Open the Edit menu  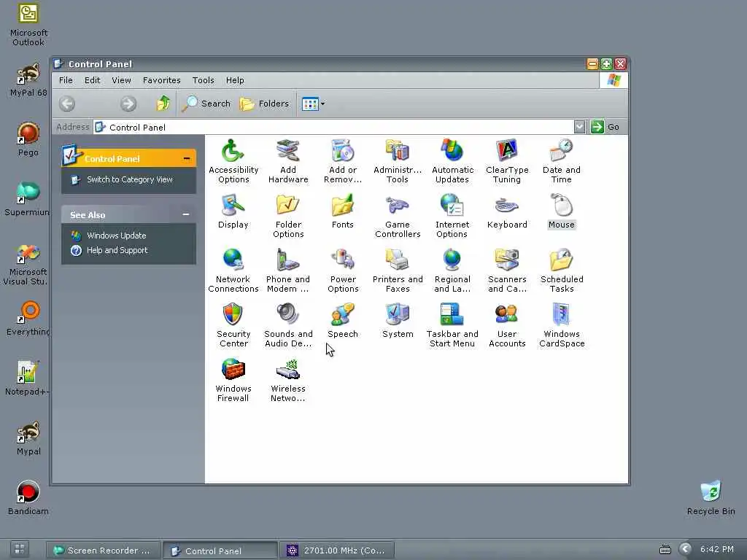(x=93, y=80)
